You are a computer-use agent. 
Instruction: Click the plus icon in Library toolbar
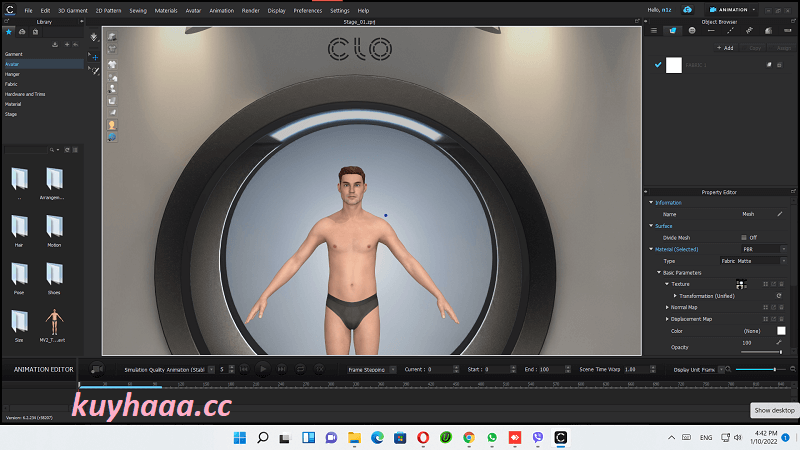pos(67,44)
